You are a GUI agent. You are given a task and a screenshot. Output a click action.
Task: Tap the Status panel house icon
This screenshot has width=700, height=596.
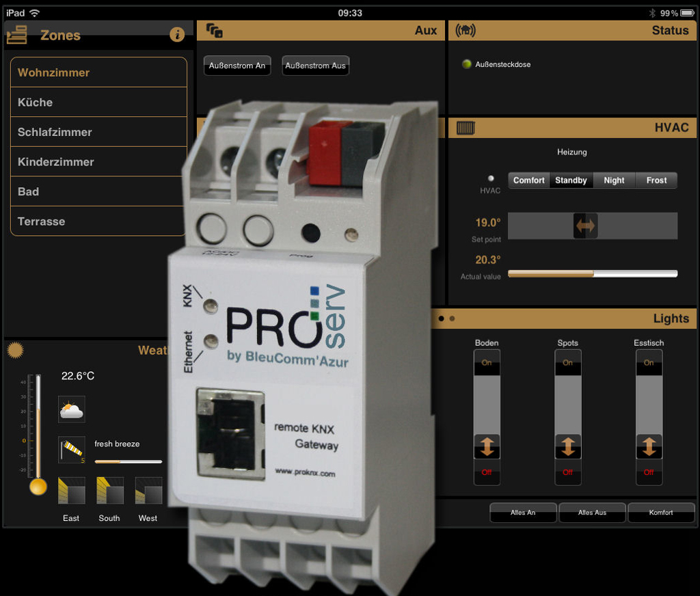(466, 30)
